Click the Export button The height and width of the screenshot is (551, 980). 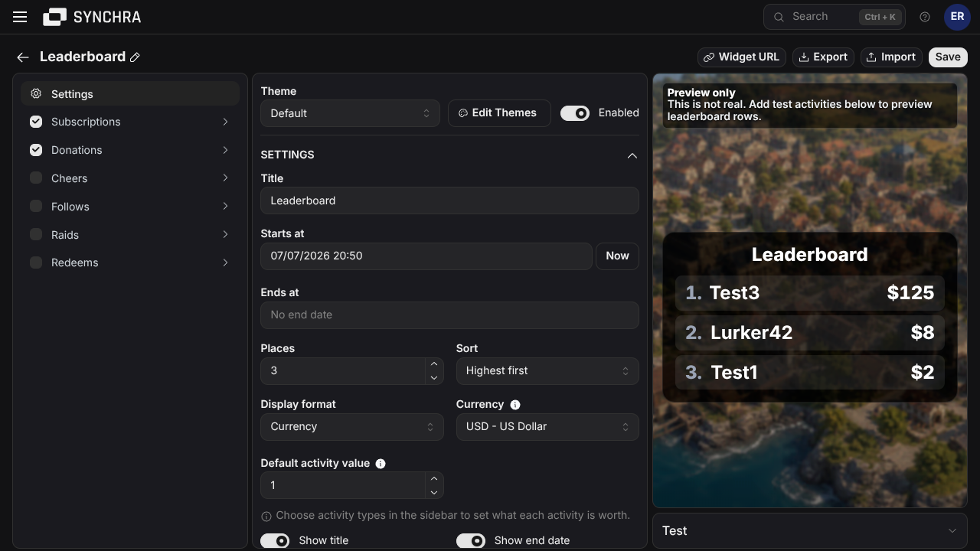click(823, 57)
